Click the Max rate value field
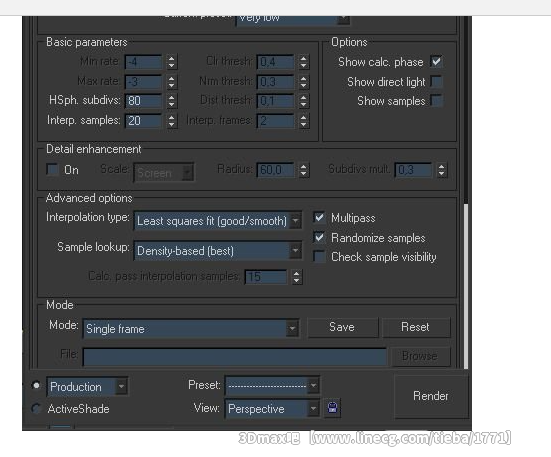 (143, 82)
